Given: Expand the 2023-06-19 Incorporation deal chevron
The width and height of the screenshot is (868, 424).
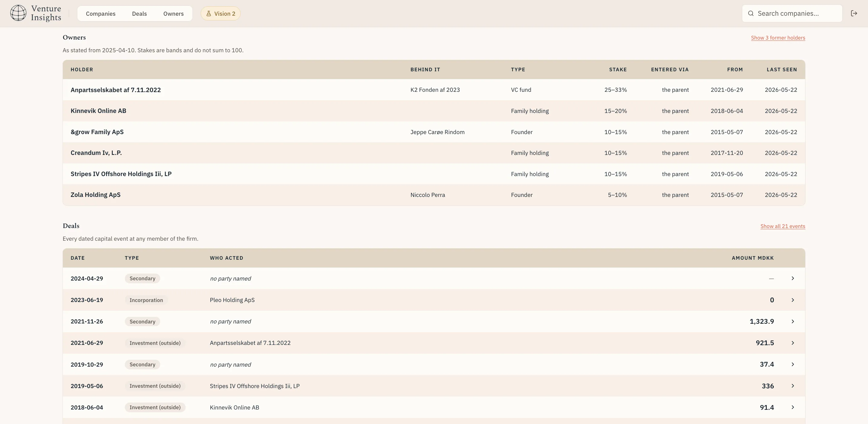Looking at the screenshot, I should 792,300.
